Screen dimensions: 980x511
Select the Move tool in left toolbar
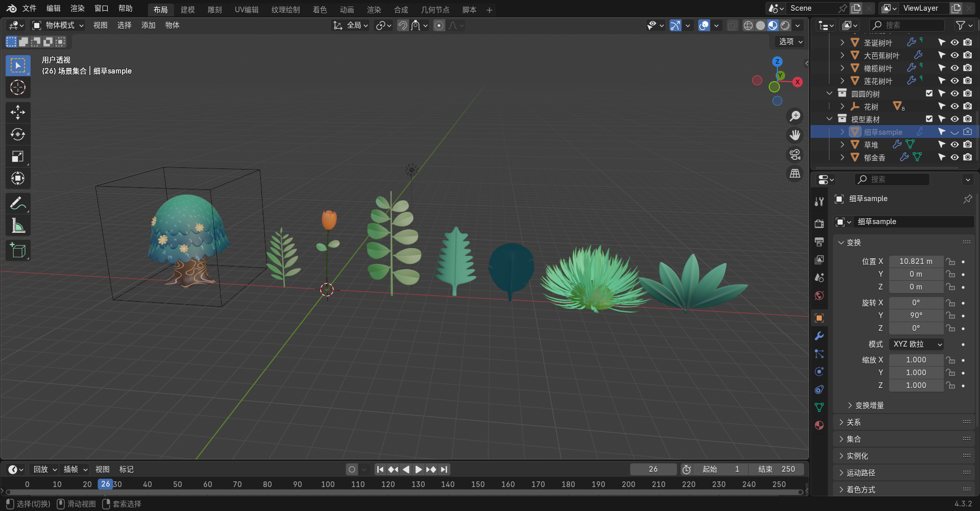coord(18,112)
